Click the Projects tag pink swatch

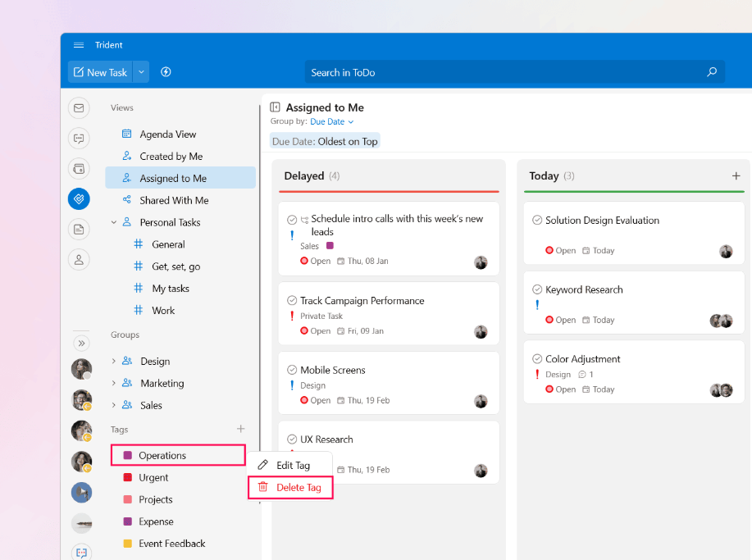coord(128,499)
